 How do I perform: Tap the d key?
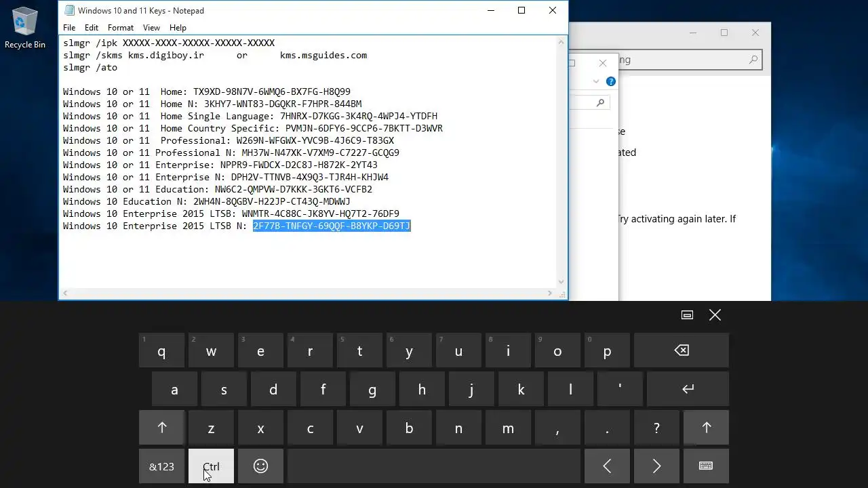pyautogui.click(x=273, y=389)
